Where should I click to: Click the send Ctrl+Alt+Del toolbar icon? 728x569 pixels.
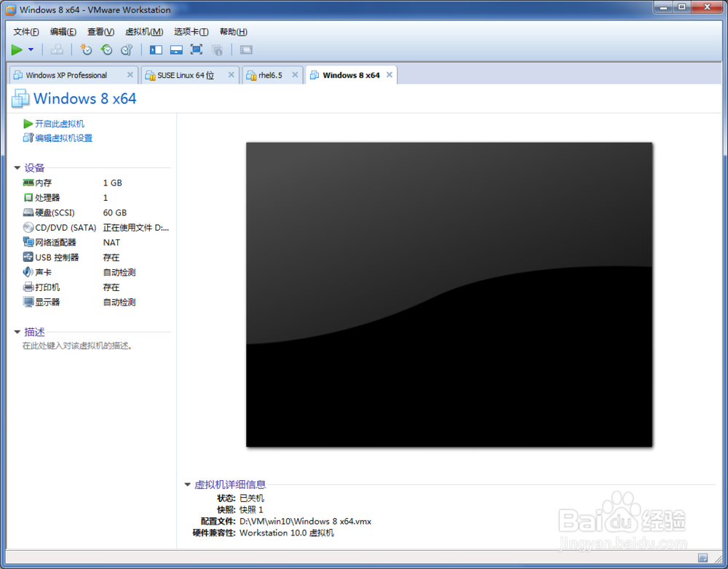57,49
